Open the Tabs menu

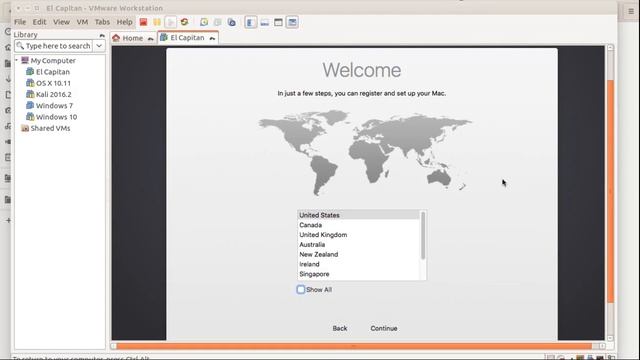[x=102, y=22]
